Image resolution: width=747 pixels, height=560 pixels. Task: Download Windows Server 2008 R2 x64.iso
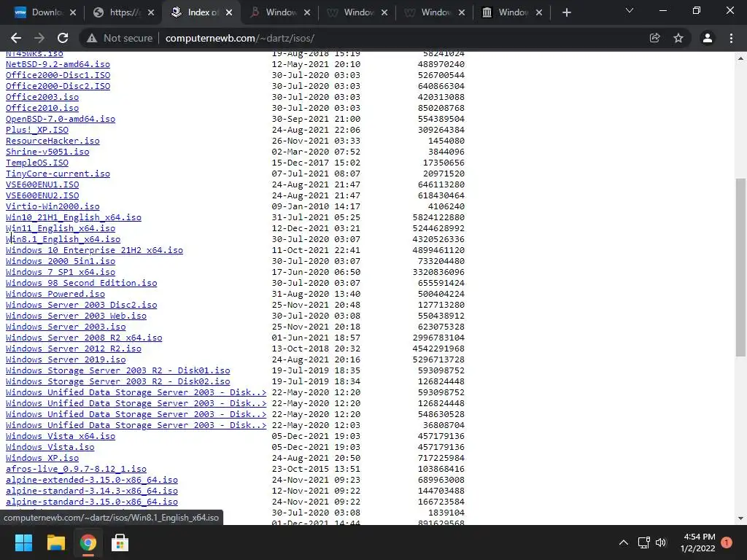[84, 338]
